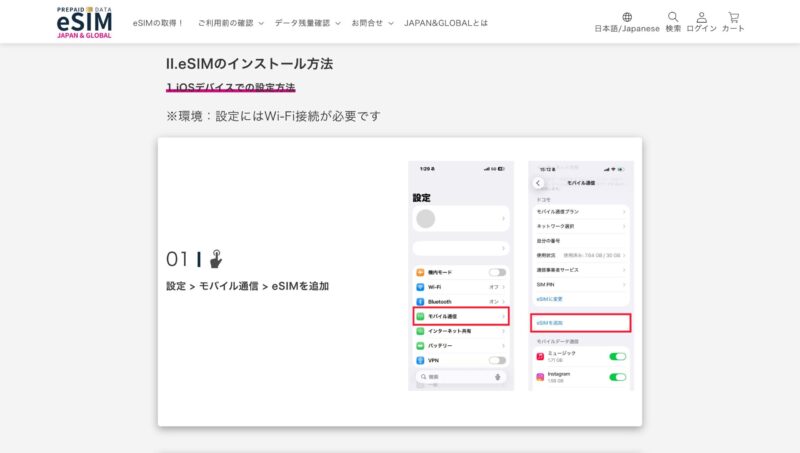Click the login person icon
The width and height of the screenshot is (800, 453).
tap(702, 17)
